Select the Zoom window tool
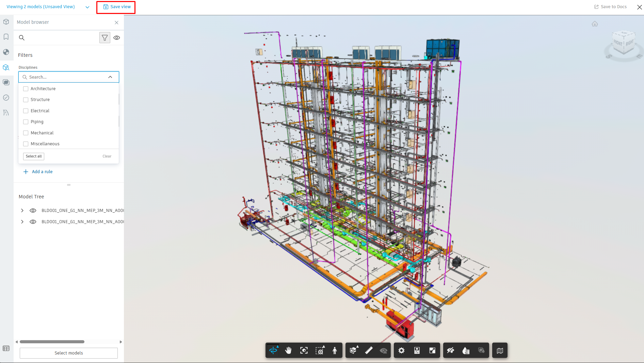Viewport: 644px width, 363px height. pyautogui.click(x=320, y=350)
